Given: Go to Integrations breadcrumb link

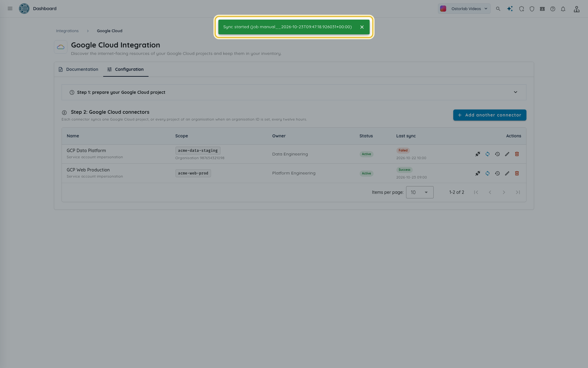Looking at the screenshot, I should click(x=67, y=31).
